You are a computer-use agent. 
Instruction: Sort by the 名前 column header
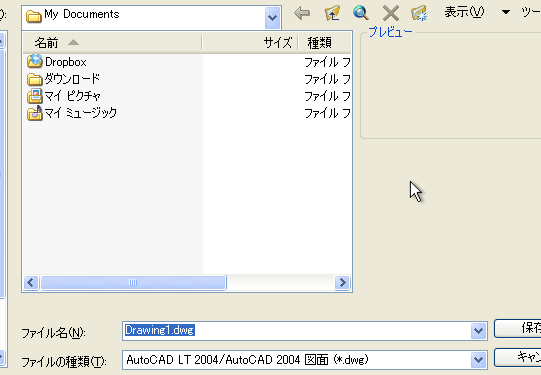coord(112,43)
